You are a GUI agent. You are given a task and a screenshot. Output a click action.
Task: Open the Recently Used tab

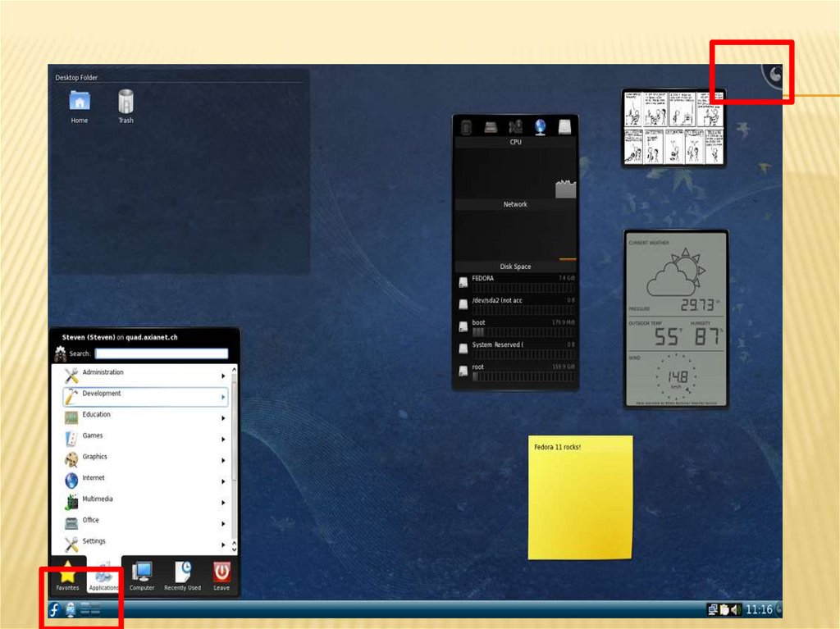point(182,576)
